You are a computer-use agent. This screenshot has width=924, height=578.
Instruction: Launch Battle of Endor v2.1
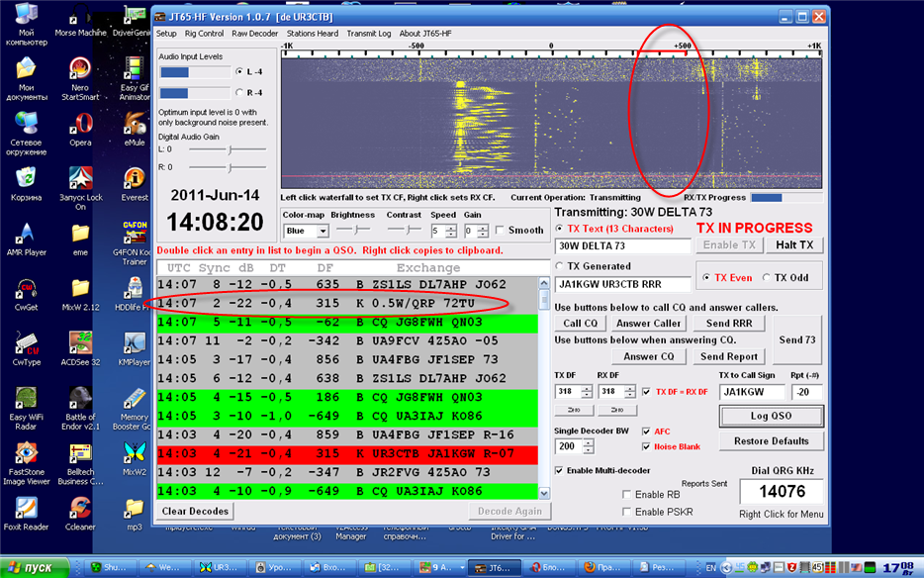coord(80,407)
